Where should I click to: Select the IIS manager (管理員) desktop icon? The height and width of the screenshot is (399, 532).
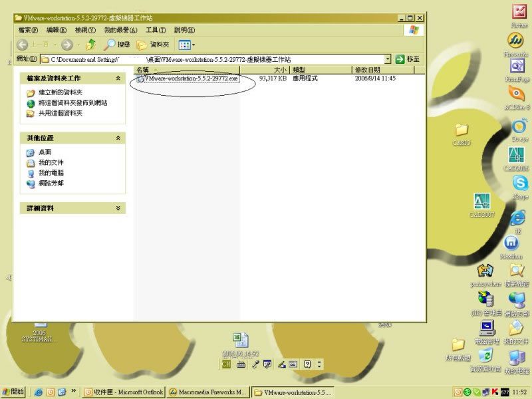pyautogui.click(x=486, y=299)
